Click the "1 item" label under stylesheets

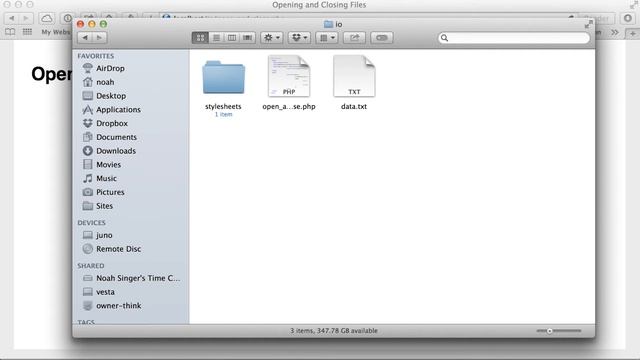click(223, 114)
